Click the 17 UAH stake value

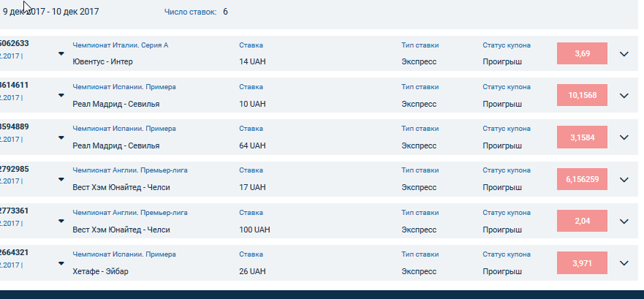pyautogui.click(x=252, y=187)
